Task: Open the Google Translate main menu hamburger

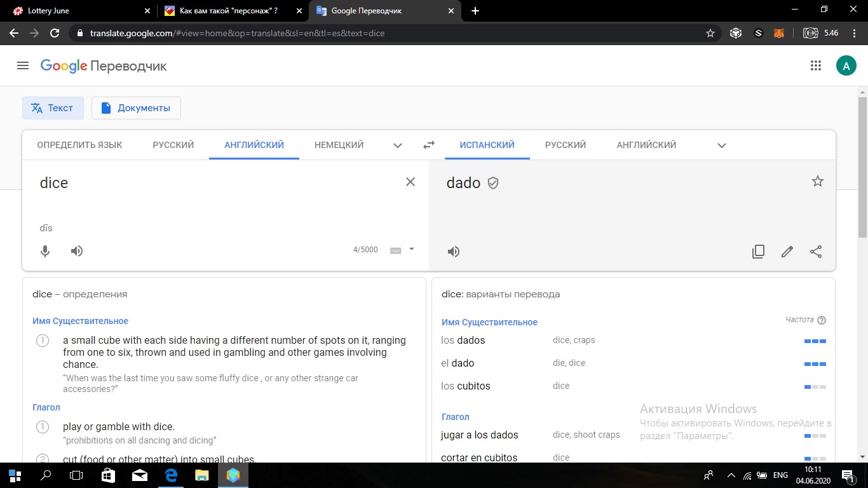Action: tap(23, 65)
